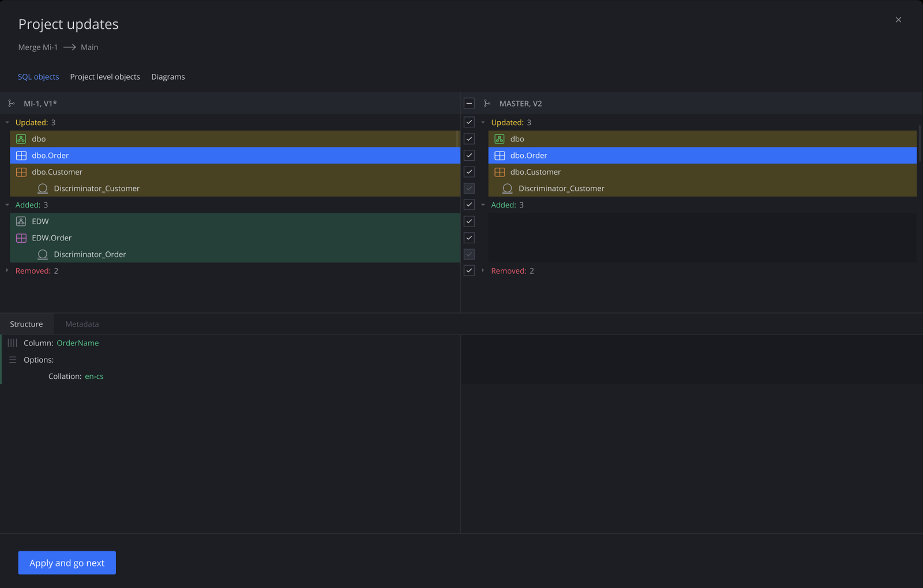Click the dbo.Customer table icon in MASTER pane
Viewport: 923px width, 588px height.
pyautogui.click(x=500, y=172)
